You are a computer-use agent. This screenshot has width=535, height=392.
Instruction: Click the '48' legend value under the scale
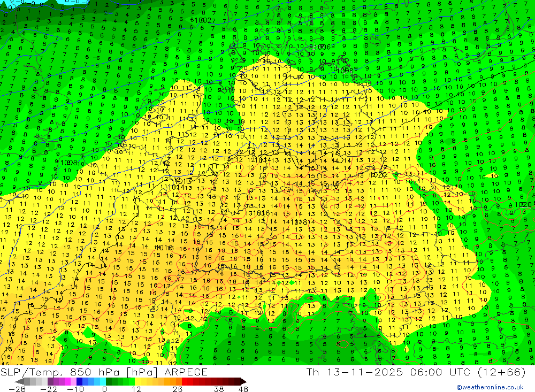point(243,389)
